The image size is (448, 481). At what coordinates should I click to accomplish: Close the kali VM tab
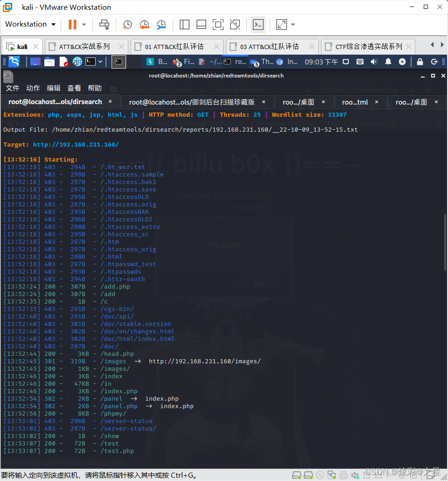[35, 47]
